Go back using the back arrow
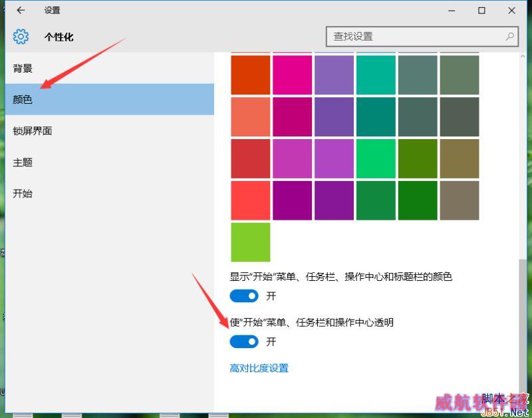532x418 pixels. coord(21,11)
